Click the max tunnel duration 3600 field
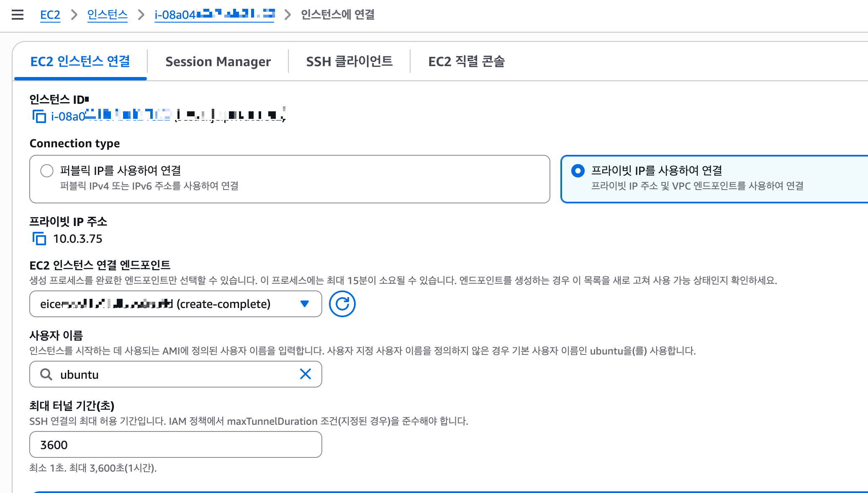The height and width of the screenshot is (493, 868). (176, 444)
